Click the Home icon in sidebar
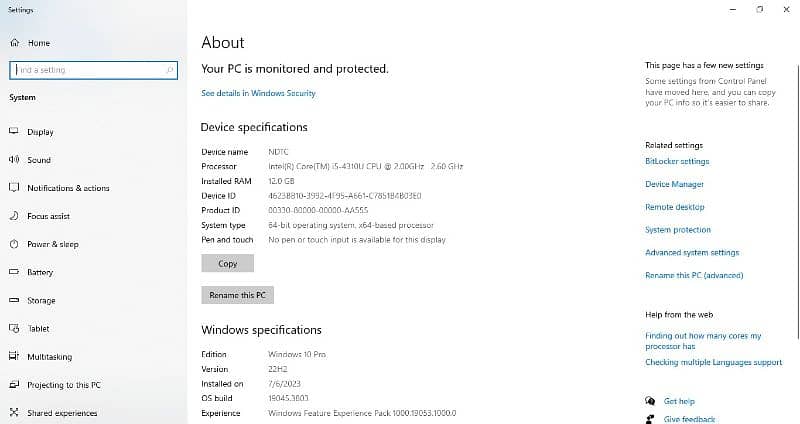 coord(14,43)
